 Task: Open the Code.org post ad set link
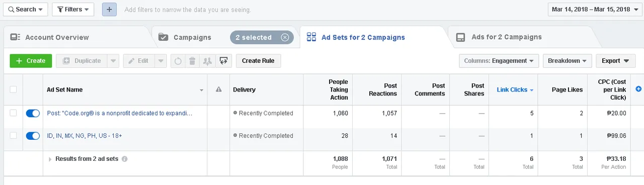coord(120,113)
